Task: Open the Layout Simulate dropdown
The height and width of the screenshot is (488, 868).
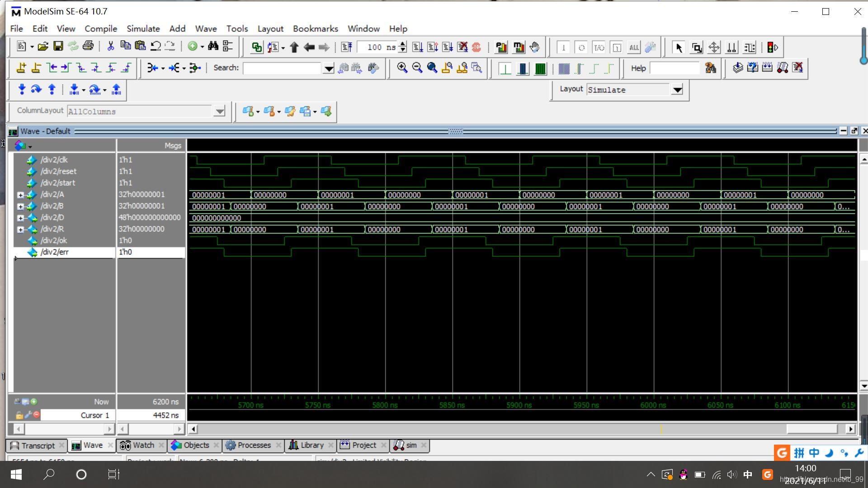Action: click(x=677, y=89)
